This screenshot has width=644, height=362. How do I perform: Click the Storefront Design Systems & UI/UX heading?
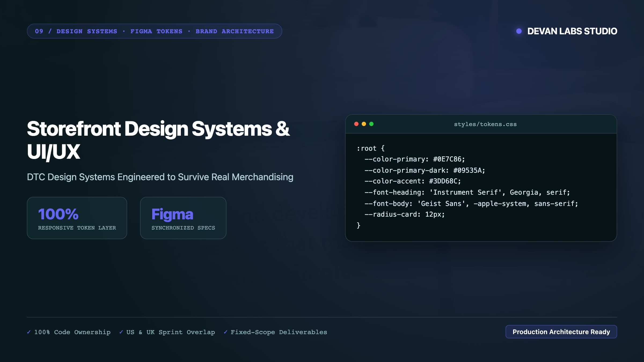coord(158,140)
